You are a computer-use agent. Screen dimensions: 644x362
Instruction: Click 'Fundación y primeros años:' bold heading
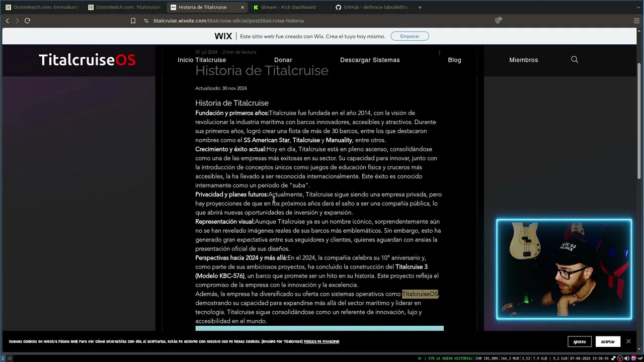(232, 113)
